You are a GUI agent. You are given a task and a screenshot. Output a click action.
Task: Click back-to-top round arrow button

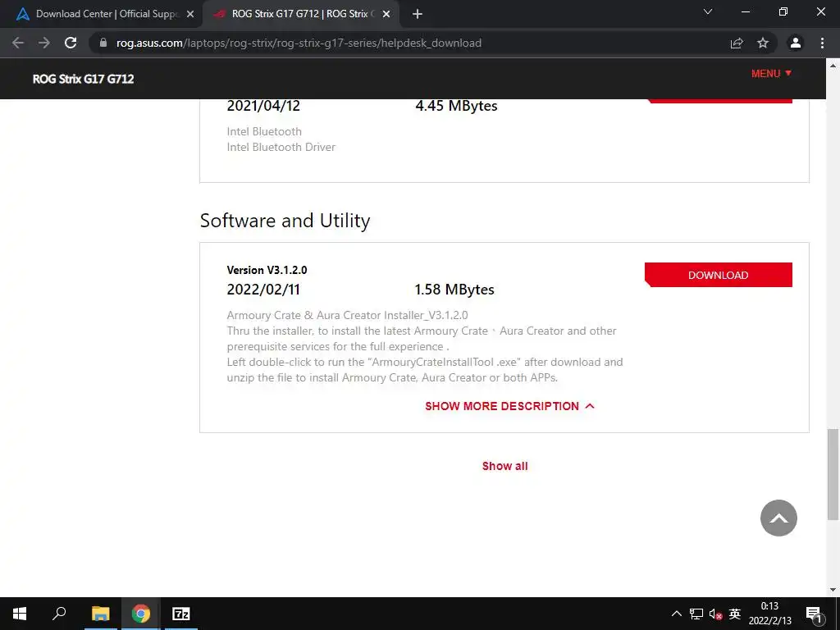click(778, 518)
